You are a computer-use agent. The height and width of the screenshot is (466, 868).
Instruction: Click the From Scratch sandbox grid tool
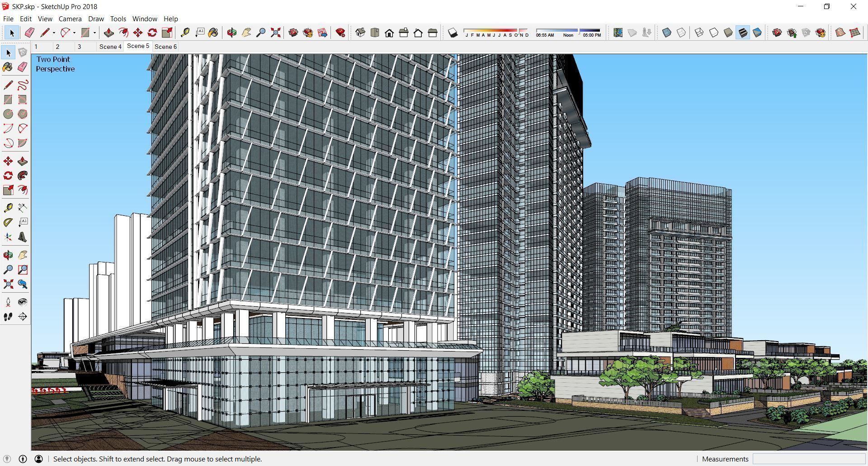click(855, 33)
